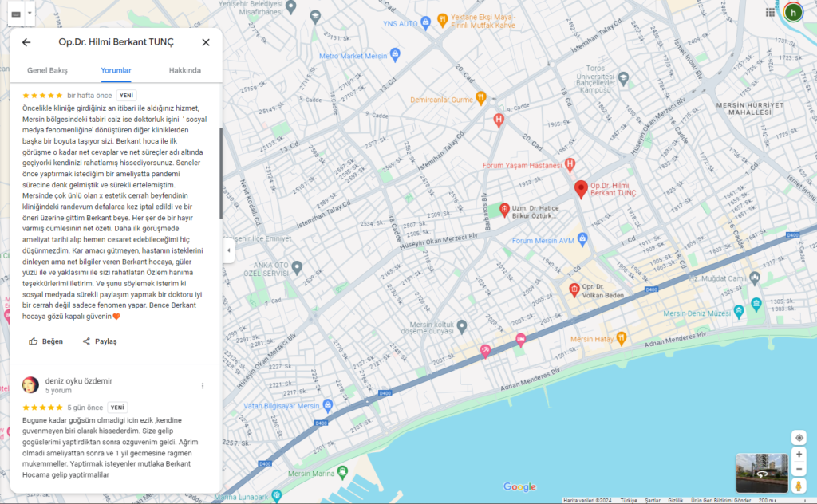Select the Hz. Muğdat Camii mosque pin
The height and width of the screenshot is (504, 817).
[x=755, y=278]
